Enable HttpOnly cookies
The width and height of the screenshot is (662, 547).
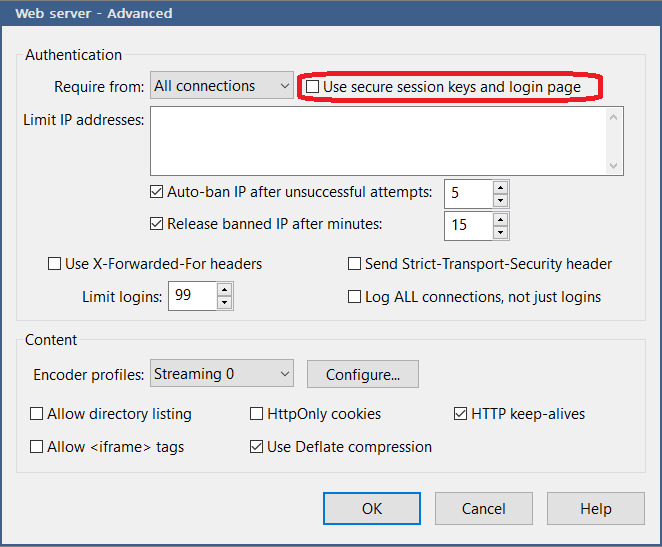(257, 414)
